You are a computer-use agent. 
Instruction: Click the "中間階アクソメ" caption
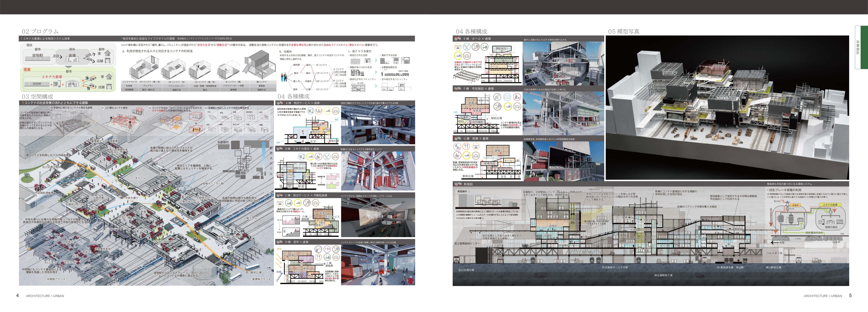(56, 279)
